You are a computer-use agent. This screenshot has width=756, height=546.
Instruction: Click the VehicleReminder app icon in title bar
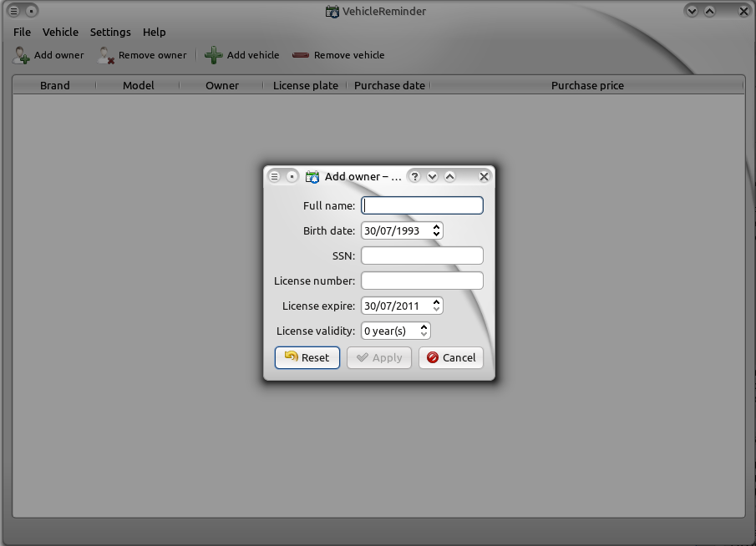pos(332,12)
